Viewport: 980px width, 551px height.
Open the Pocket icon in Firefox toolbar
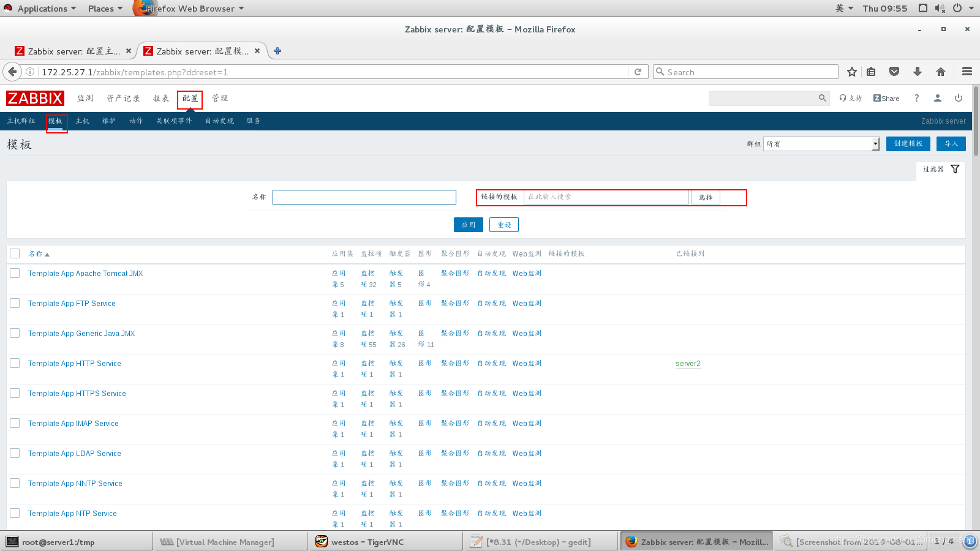pos(894,72)
